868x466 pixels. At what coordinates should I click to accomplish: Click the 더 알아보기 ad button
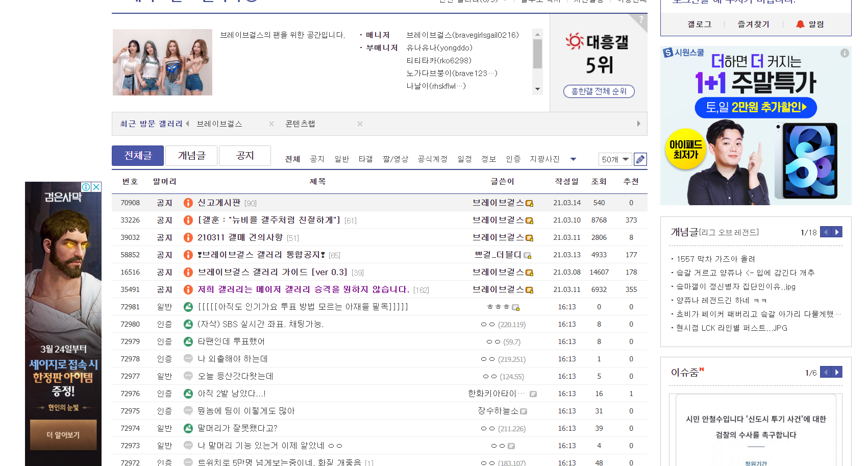(63, 435)
